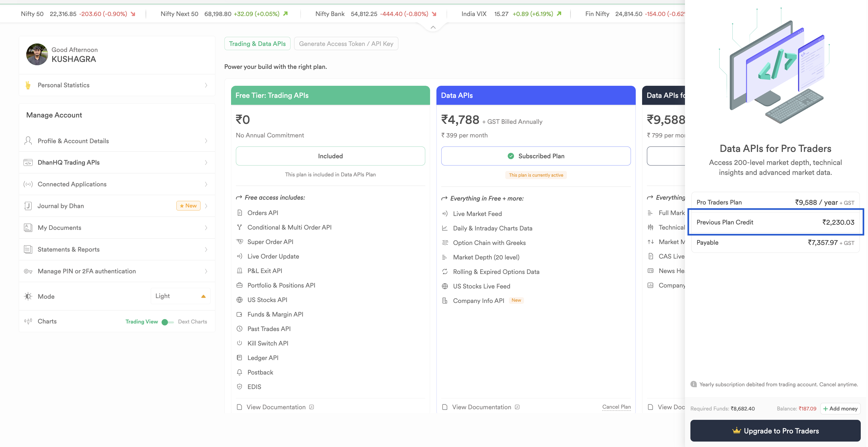Click the info icon beside the yearly subscription note
Image resolution: width=868 pixels, height=447 pixels.
tap(693, 384)
